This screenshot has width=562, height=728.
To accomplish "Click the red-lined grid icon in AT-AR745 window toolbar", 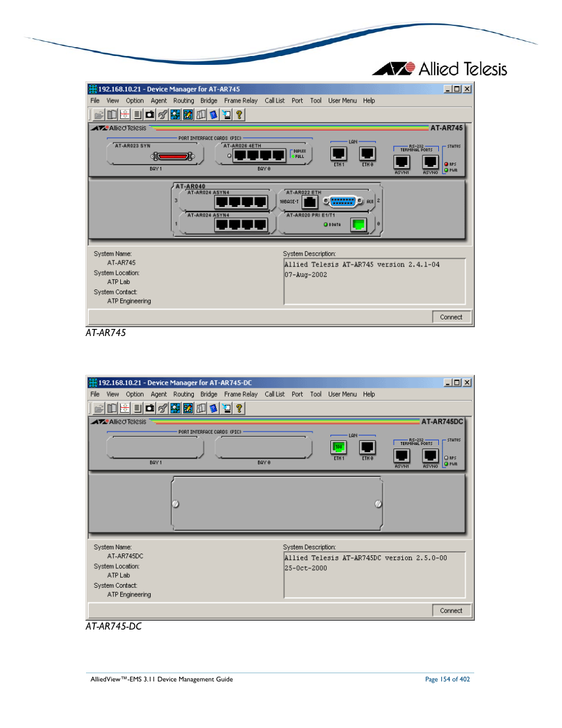I will [124, 115].
